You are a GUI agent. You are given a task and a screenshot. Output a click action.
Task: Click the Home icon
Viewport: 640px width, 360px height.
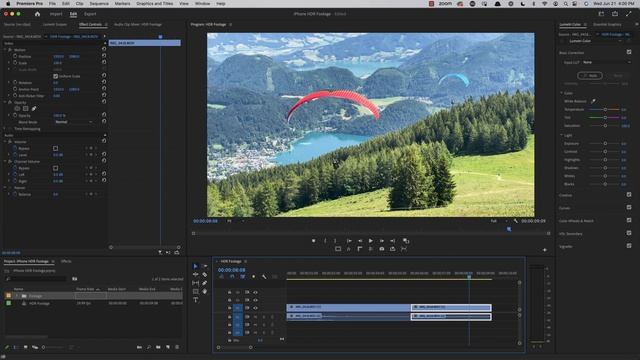[37, 14]
